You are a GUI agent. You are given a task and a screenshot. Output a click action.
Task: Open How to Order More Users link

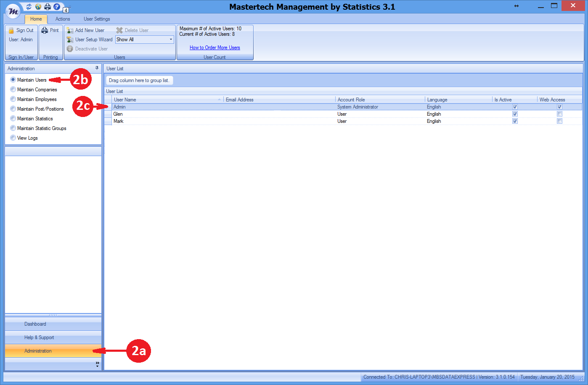point(215,48)
